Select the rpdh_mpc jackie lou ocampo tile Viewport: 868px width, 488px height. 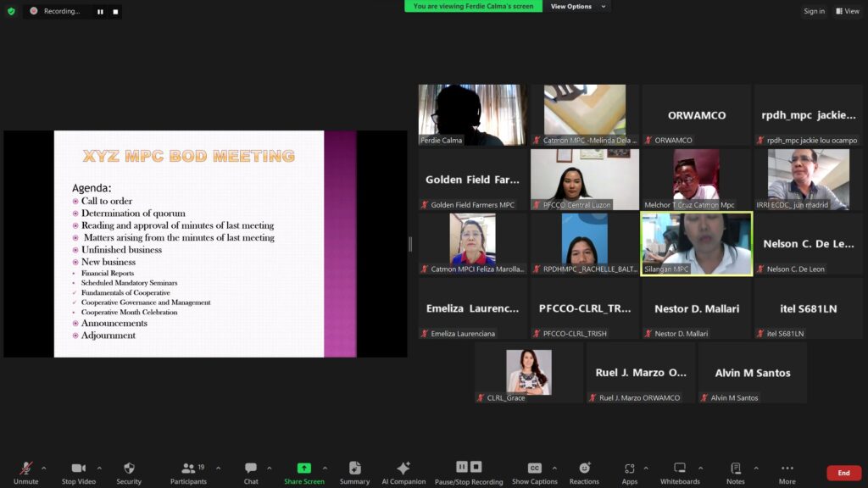[808, 115]
